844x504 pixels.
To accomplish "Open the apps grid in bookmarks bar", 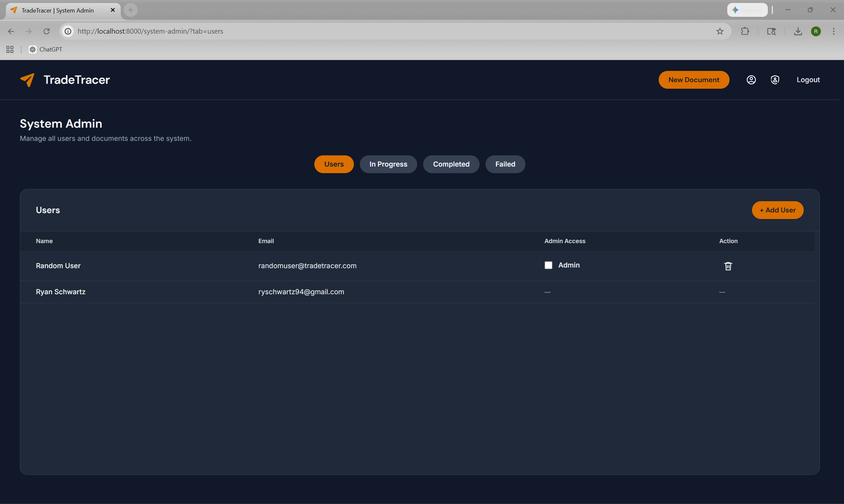I will pos(10,49).
